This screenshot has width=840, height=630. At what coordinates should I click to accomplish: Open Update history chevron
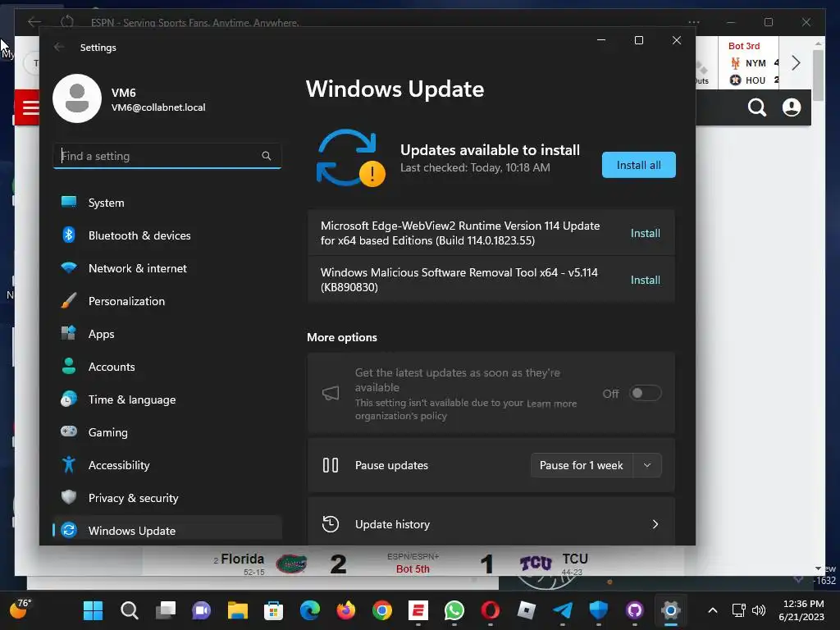pos(655,524)
